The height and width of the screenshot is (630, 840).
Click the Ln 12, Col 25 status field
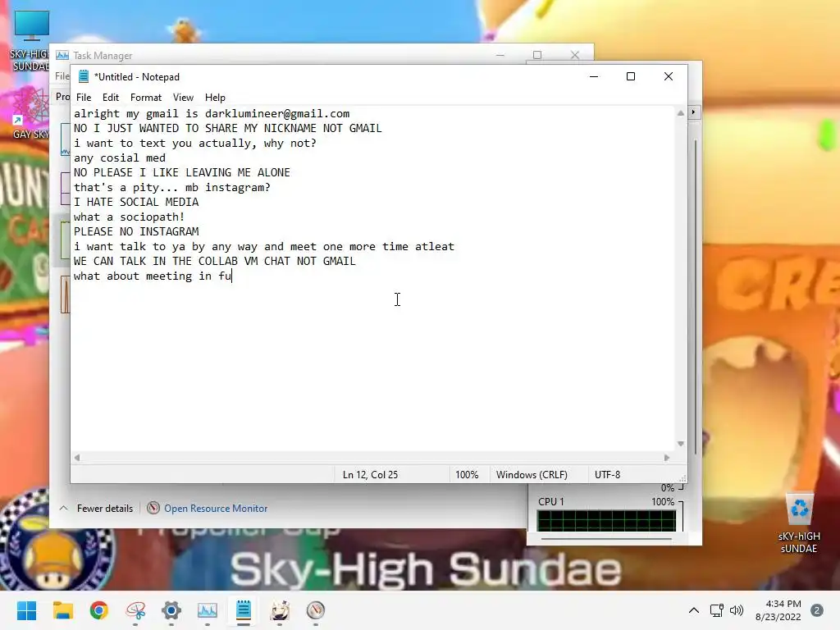[370, 475]
